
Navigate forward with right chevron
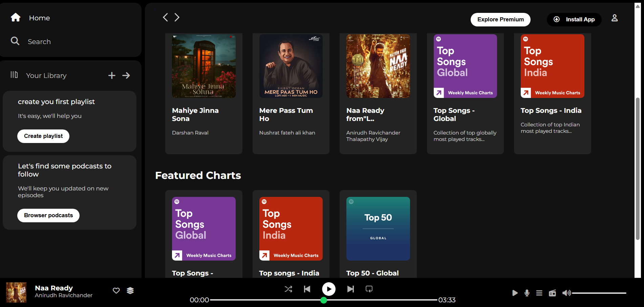(177, 17)
